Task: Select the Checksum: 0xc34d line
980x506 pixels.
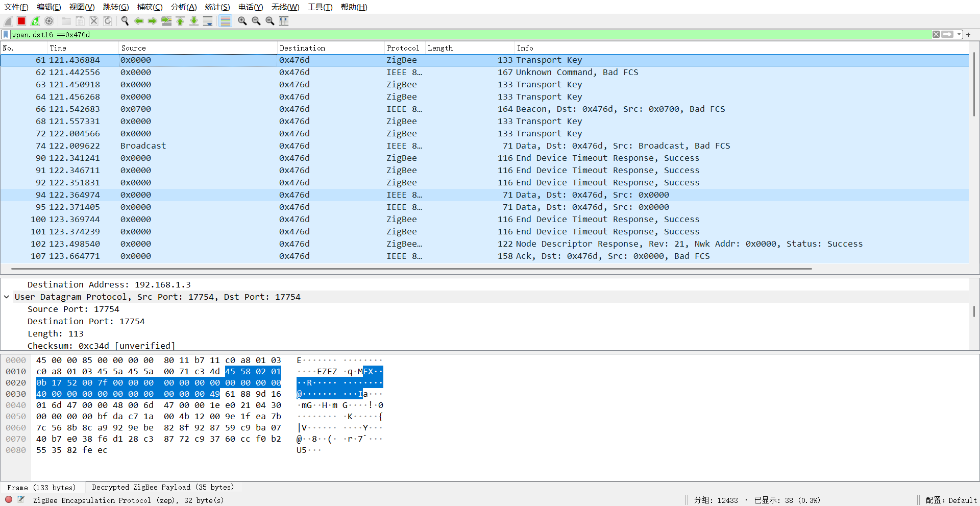Action: pyautogui.click(x=101, y=346)
